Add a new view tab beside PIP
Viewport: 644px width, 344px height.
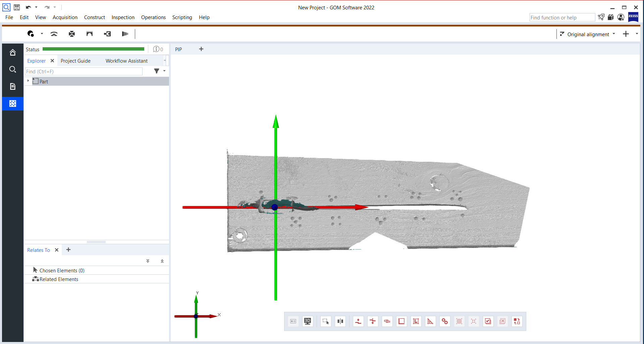(201, 49)
